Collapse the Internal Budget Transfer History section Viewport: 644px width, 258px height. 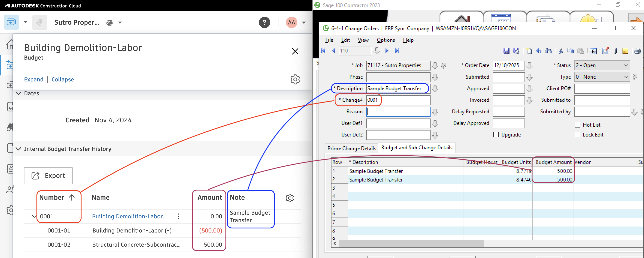(x=18, y=149)
